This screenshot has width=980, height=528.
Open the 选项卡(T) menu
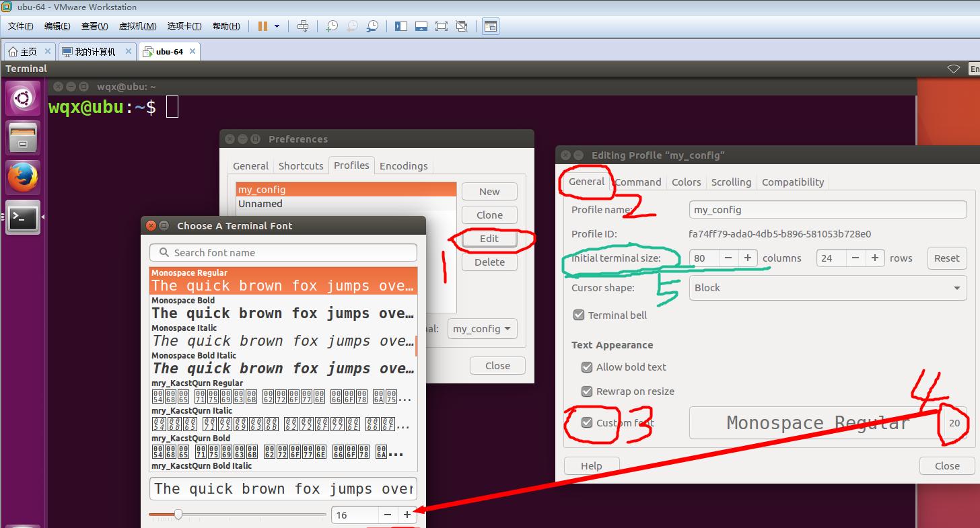click(184, 26)
